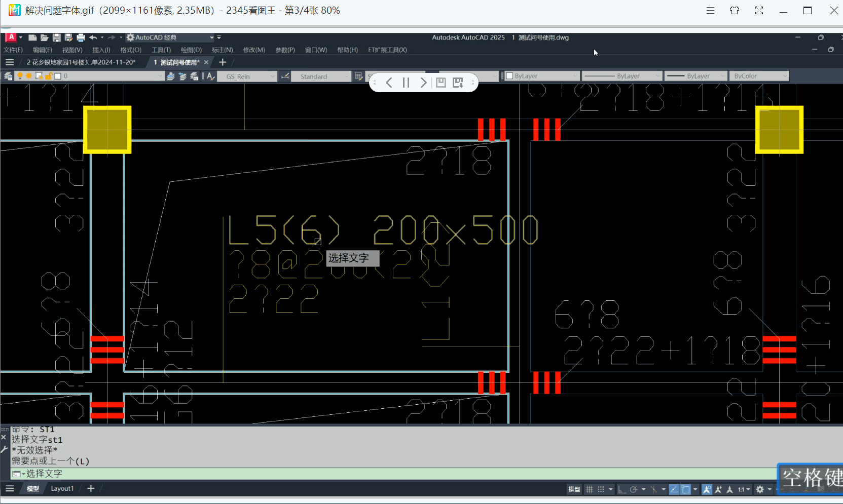Toggle ortho mode in status bar

(621, 489)
